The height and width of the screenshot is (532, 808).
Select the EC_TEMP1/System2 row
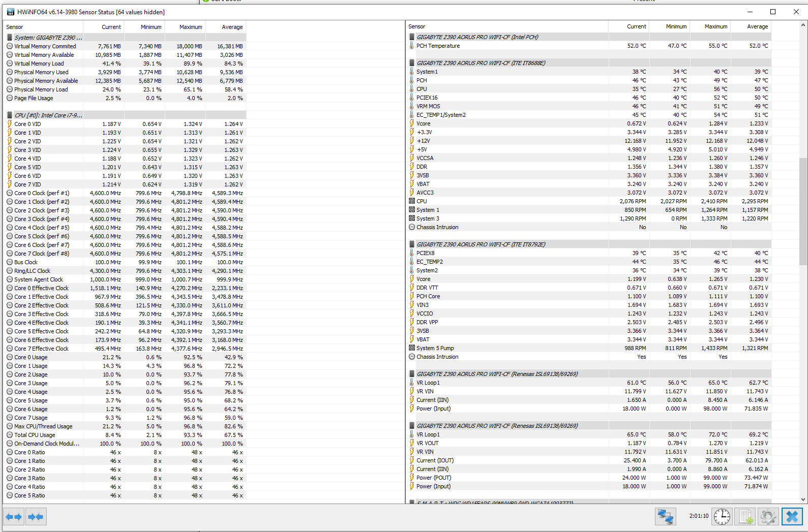pyautogui.click(x=589, y=115)
